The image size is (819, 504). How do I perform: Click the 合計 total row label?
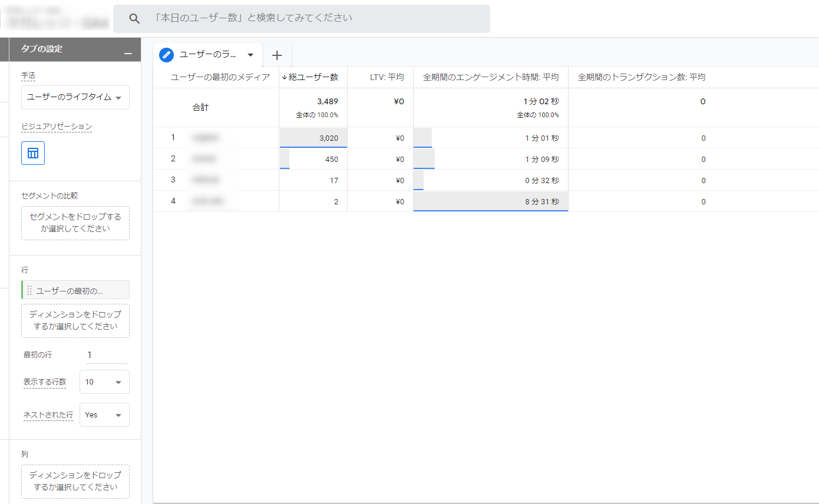coord(200,108)
